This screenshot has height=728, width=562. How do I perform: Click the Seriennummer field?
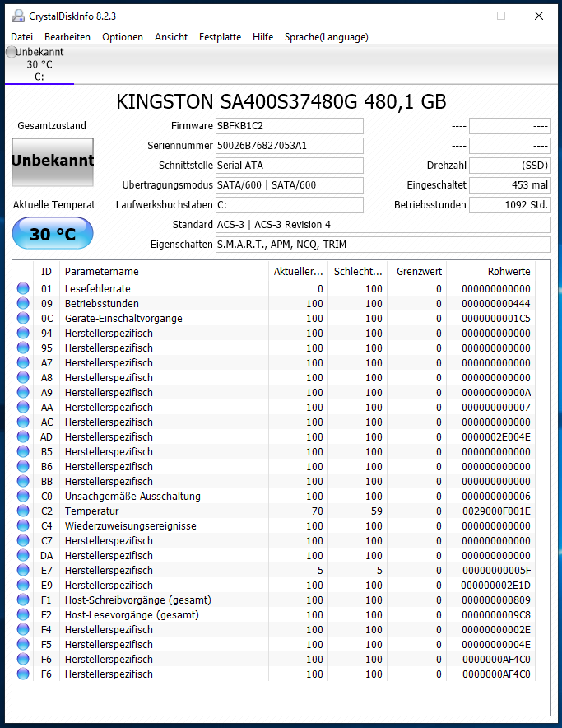290,146
